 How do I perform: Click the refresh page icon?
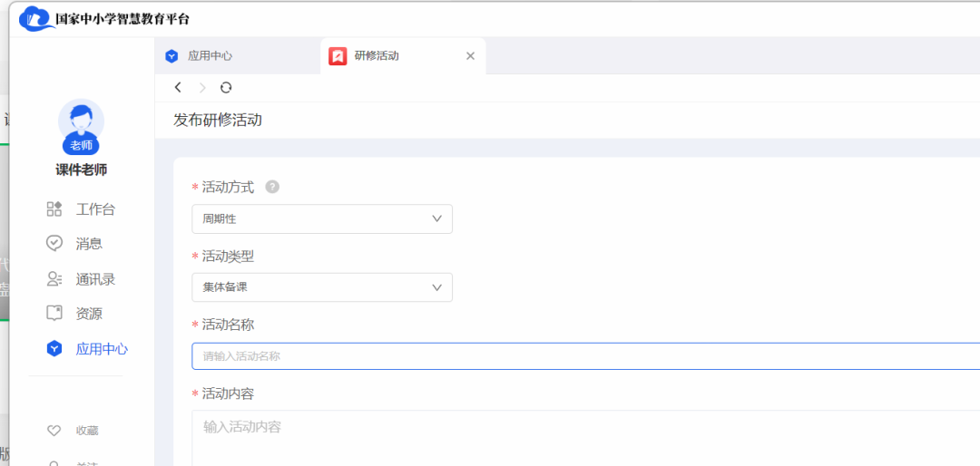(226, 87)
